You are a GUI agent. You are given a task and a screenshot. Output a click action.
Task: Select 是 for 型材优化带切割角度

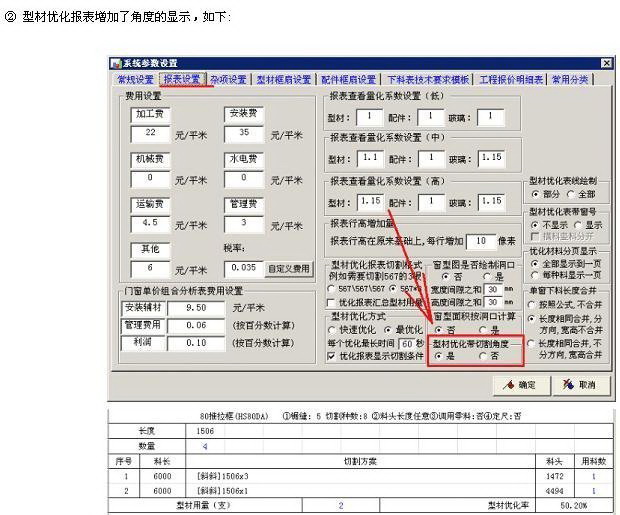point(439,356)
